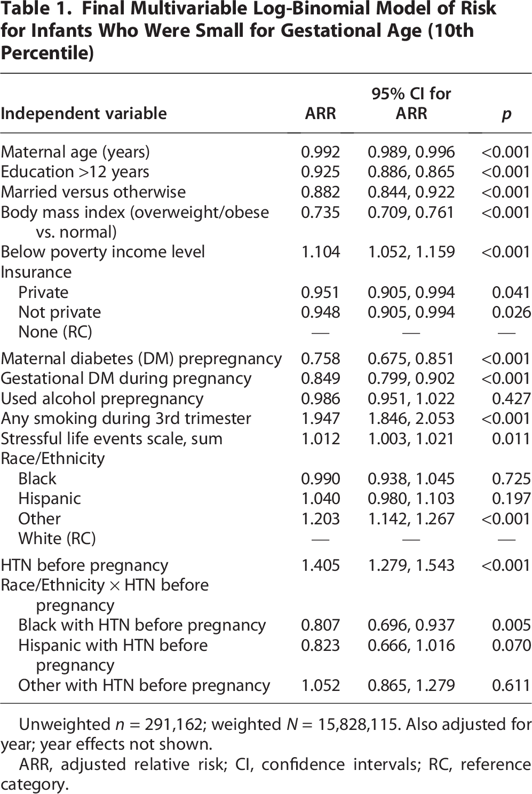Image resolution: width=532 pixels, height=794 pixels.
Task: Select the 'Hispanic' race row label
Action: pos(50,499)
